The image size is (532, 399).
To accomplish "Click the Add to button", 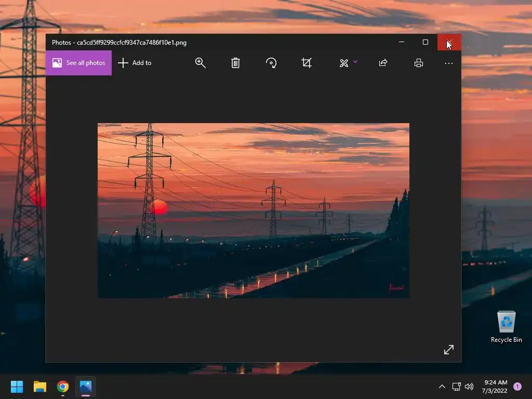I will (135, 63).
